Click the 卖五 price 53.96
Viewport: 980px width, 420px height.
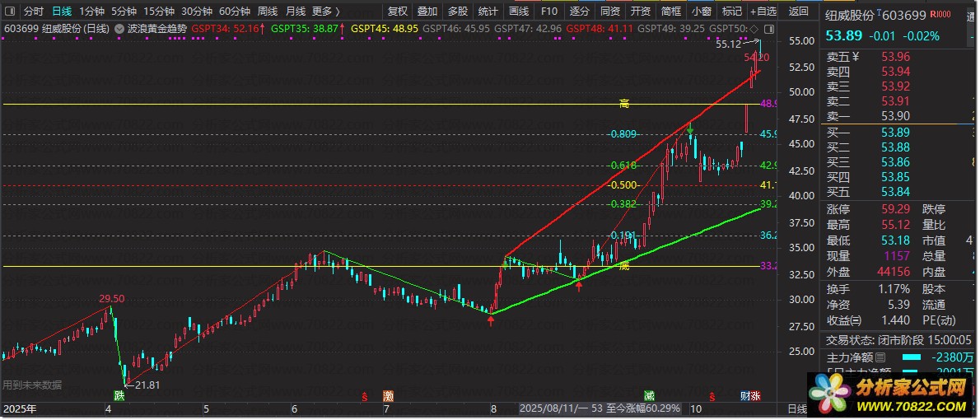tap(896, 58)
